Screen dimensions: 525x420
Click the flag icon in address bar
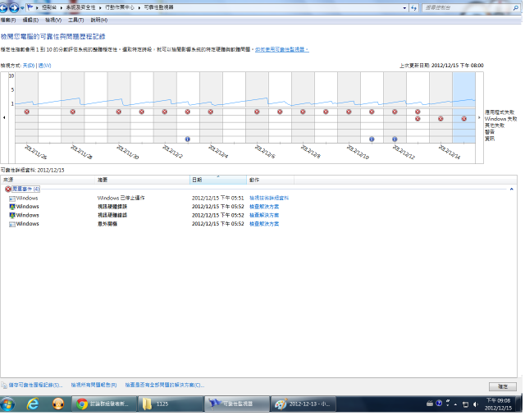click(30, 7)
